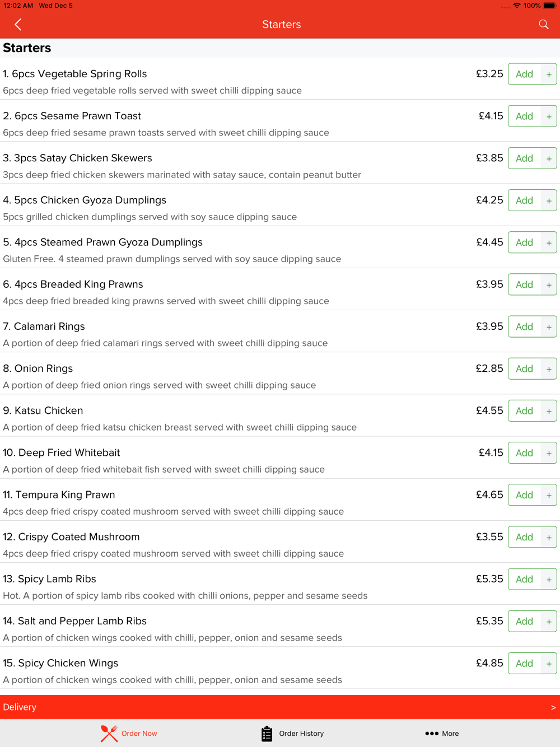This screenshot has width=560, height=747.
Task: Click plus icon for Vegetable Spring Rolls
Action: point(549,74)
